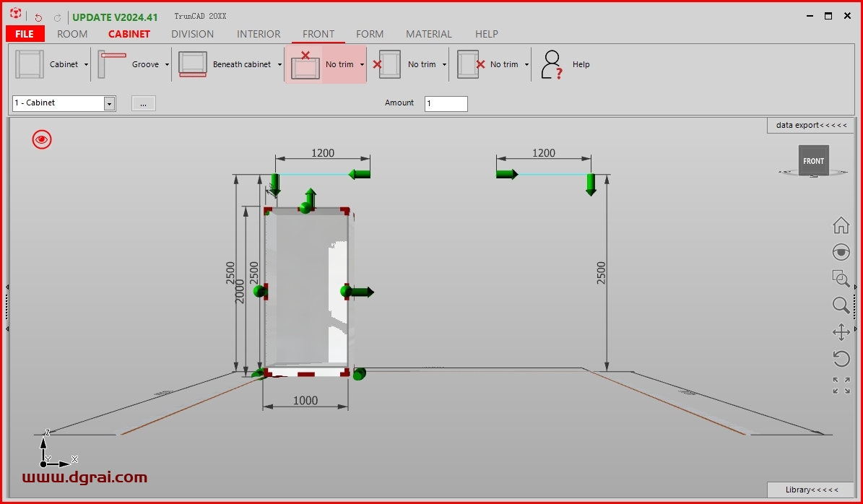
Task: Click the green down arrow at right wall top
Action: pyautogui.click(x=591, y=185)
